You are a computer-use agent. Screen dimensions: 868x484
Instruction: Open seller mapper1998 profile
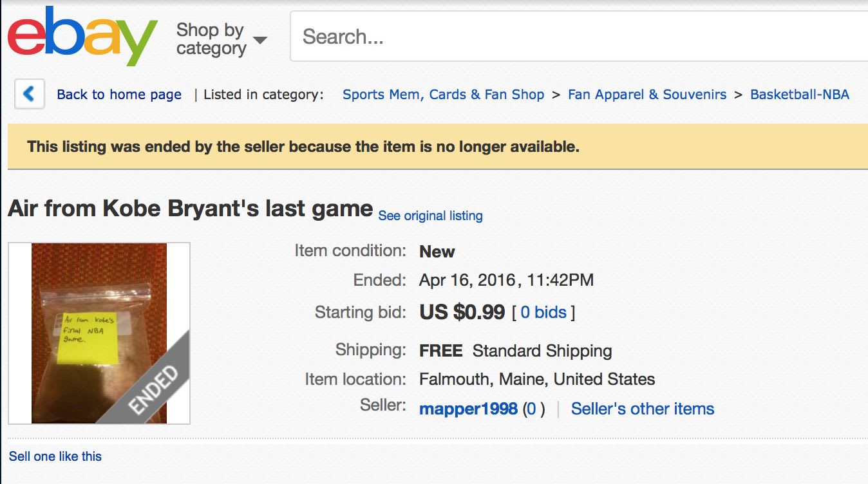(468, 409)
